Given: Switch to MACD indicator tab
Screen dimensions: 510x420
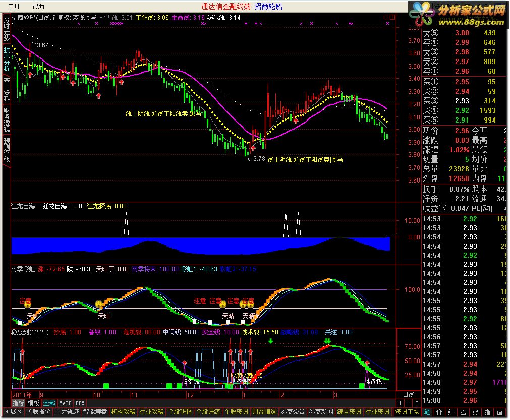Looking at the screenshot, I should [65, 403].
